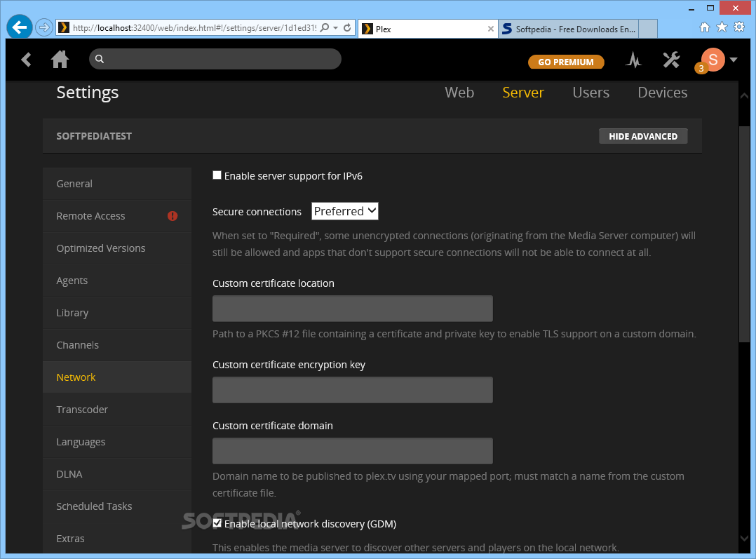
Task: Click the HIDE ADVANCED button
Action: (x=643, y=136)
